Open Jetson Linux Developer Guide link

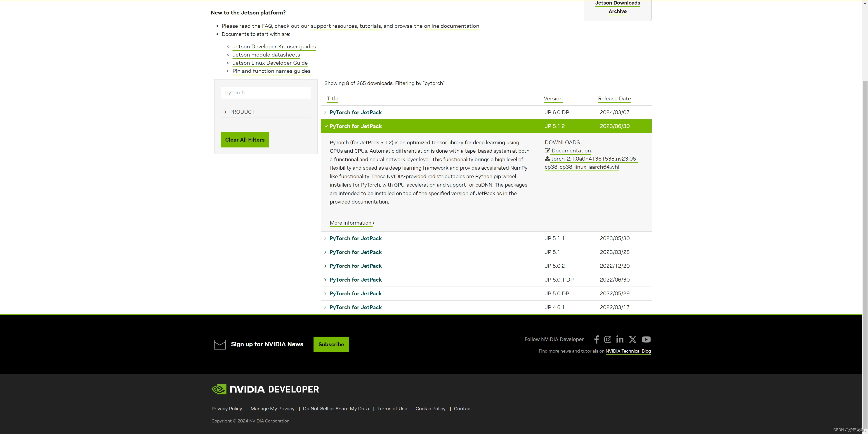coord(270,63)
